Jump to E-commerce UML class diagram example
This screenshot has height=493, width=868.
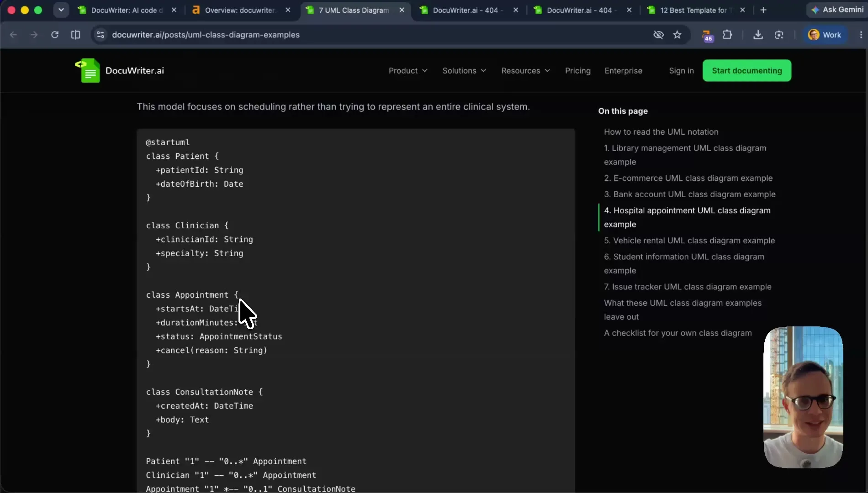[x=688, y=178]
